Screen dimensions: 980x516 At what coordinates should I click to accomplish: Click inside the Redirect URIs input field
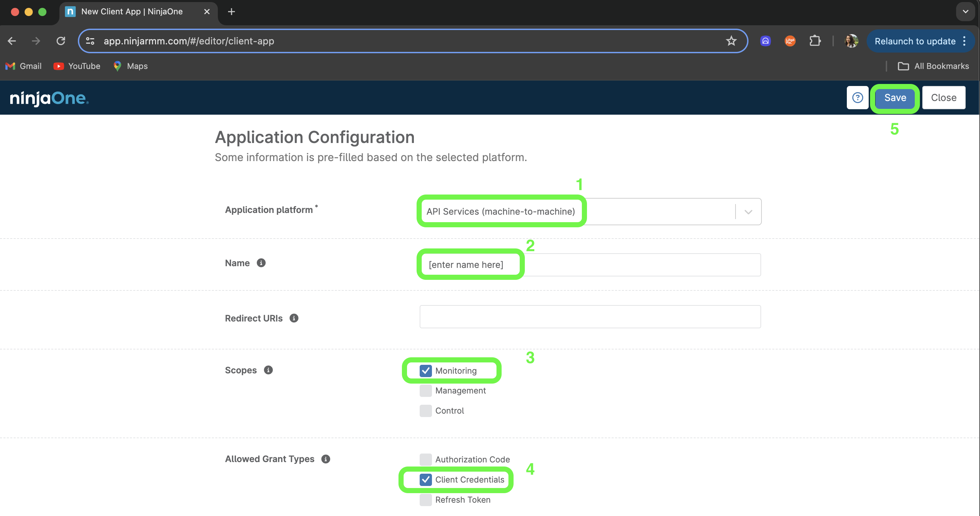[590, 317]
